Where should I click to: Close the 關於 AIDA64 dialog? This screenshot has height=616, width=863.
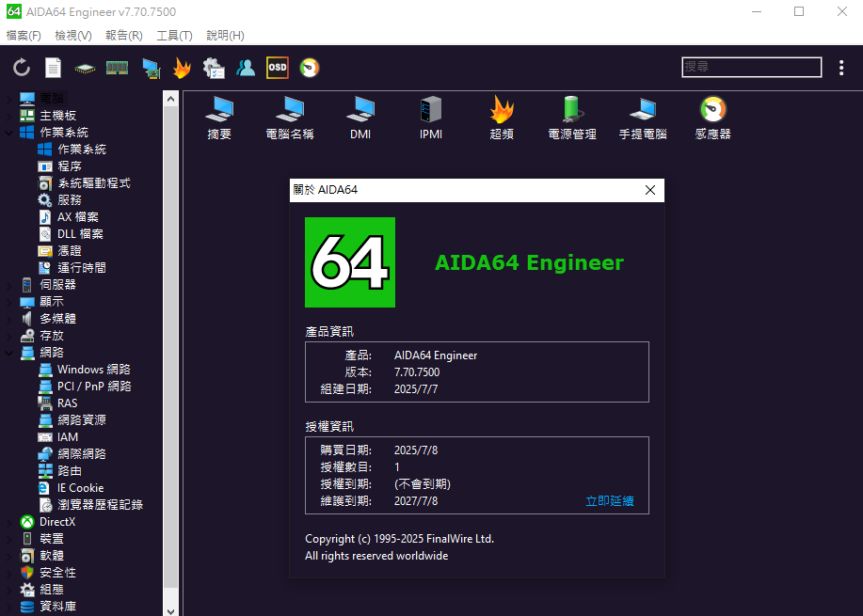650,190
